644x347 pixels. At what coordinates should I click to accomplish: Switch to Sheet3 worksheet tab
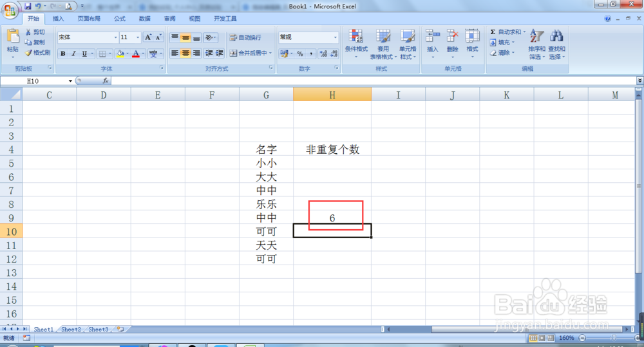[x=99, y=330]
